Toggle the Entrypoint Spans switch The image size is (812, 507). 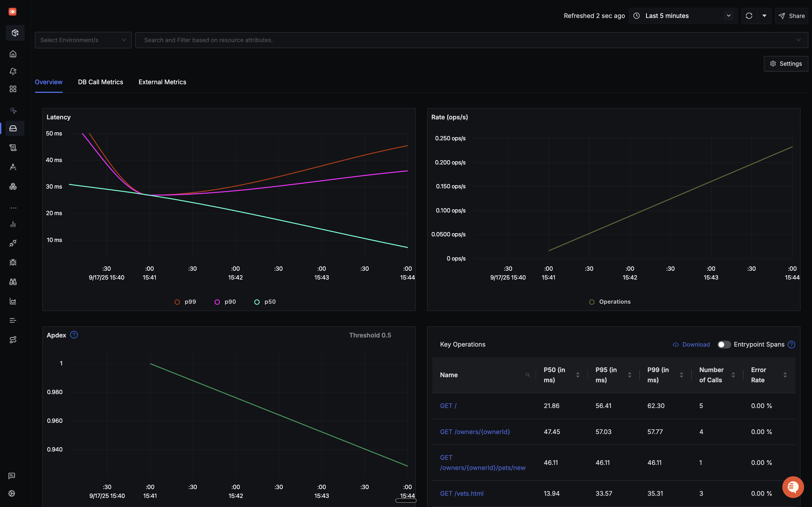pyautogui.click(x=724, y=344)
